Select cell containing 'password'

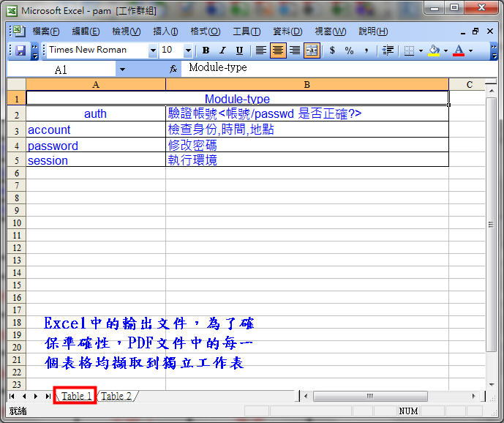tap(96, 146)
